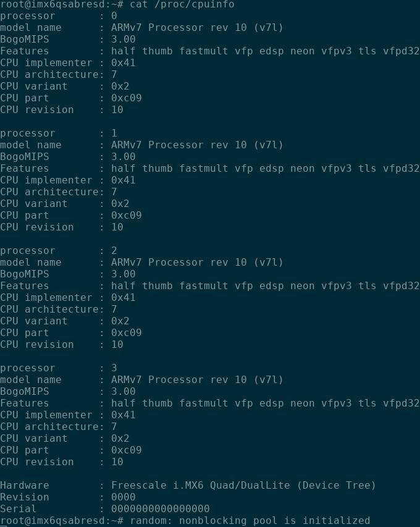Click the Revision 0000 value
Image resolution: width=420 pixels, height=527 pixels.
(123, 497)
